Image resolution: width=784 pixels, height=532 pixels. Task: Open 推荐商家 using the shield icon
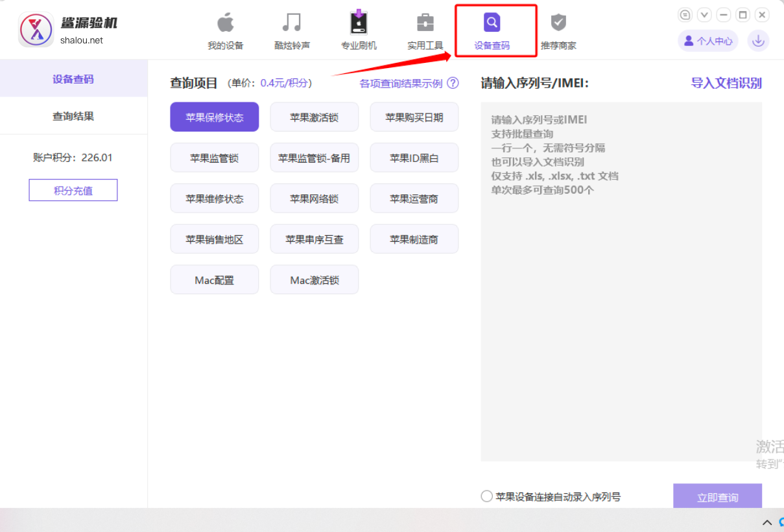click(x=558, y=23)
